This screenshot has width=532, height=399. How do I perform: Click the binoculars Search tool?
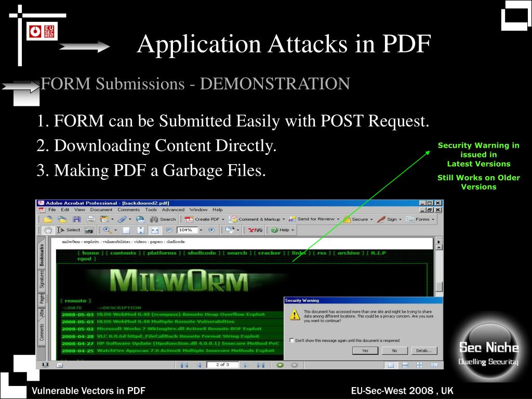point(163,219)
